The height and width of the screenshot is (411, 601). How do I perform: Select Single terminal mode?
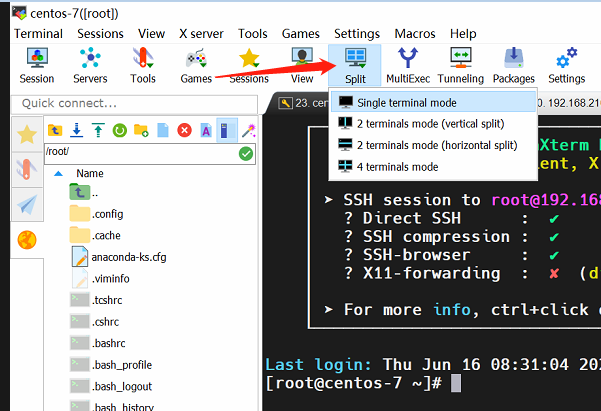point(433,103)
